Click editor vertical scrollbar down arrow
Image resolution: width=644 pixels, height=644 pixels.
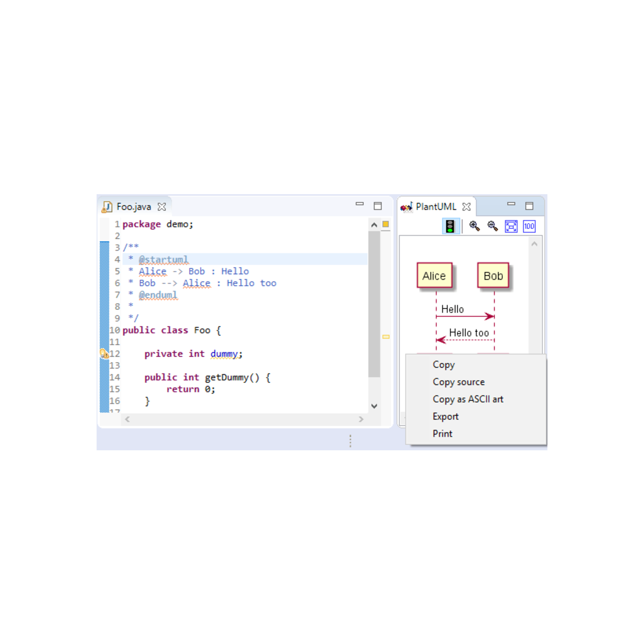[x=374, y=406]
